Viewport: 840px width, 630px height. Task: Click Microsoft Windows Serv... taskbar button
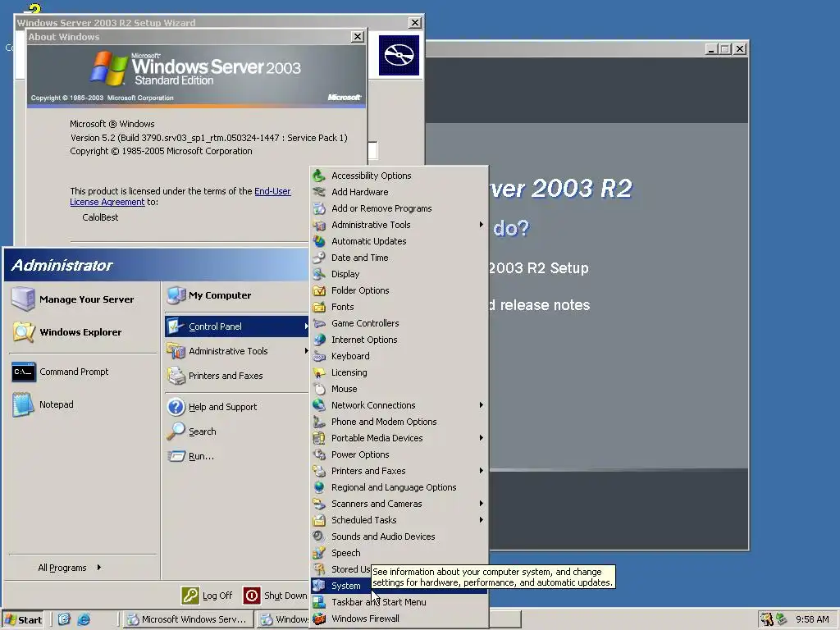click(187, 619)
